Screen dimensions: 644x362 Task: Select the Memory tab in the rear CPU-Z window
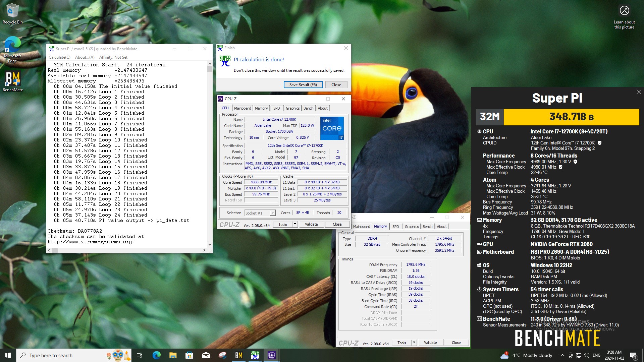coord(380,226)
